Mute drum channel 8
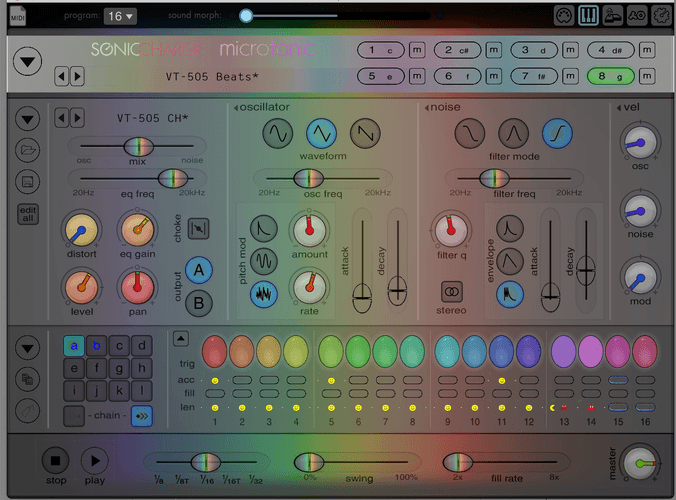This screenshot has width=676, height=500. [647, 76]
